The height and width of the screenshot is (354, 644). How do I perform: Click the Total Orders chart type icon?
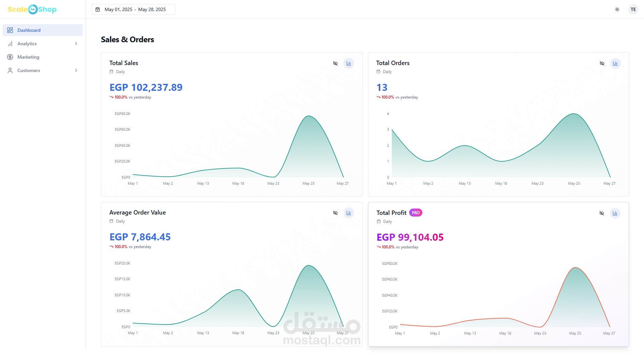click(x=615, y=63)
